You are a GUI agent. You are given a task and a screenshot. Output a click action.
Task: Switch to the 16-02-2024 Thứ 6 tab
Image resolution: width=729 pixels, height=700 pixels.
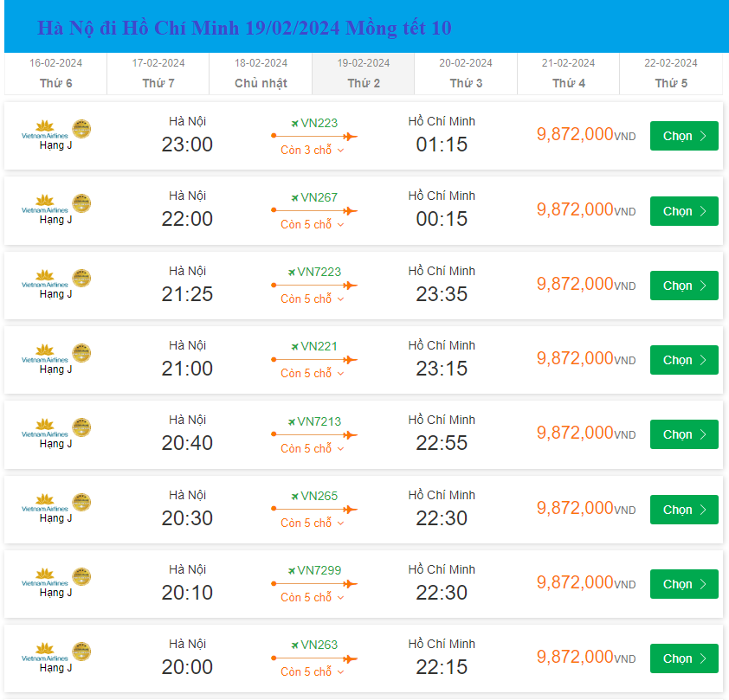click(55, 74)
